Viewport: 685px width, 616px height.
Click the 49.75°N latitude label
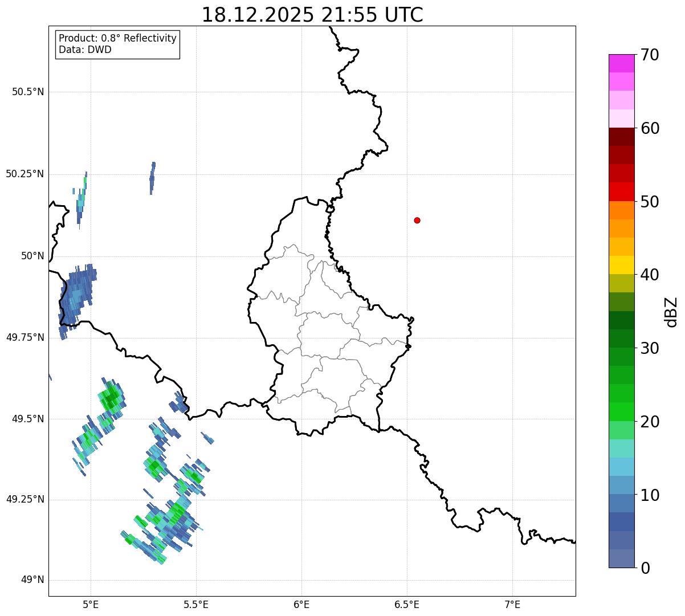coord(25,337)
